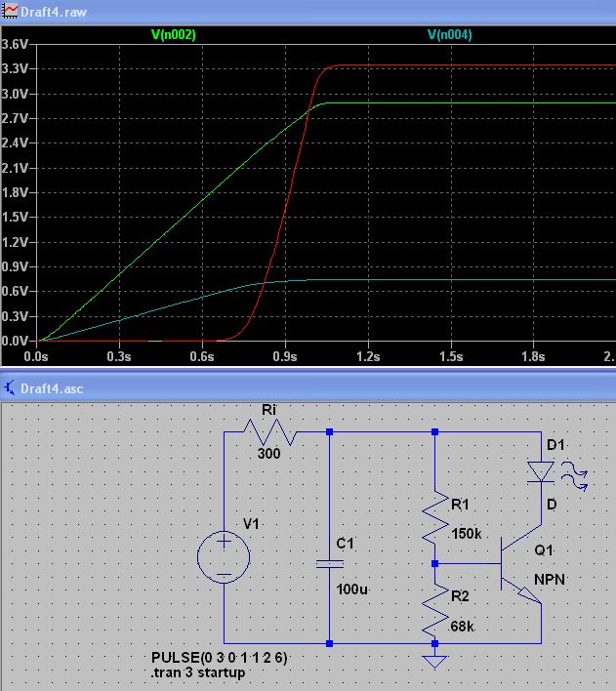The height and width of the screenshot is (691, 616).
Task: Click the PULSE(0 3 0 1 1 2 6) source value text
Action: [x=219, y=658]
